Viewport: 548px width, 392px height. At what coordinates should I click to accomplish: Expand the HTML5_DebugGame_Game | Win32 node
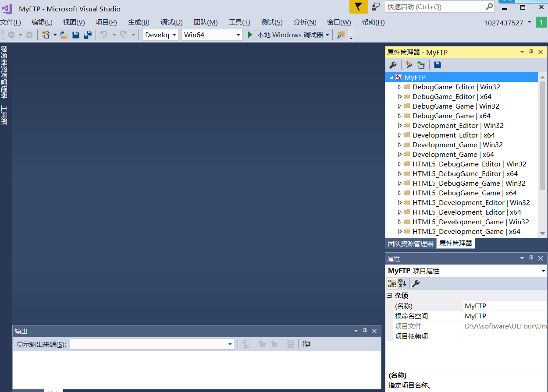pyautogui.click(x=400, y=184)
